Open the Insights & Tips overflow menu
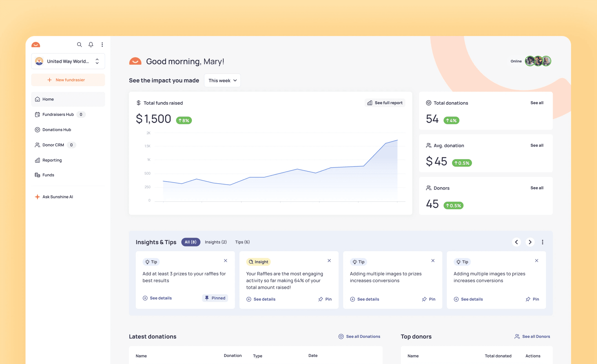 pyautogui.click(x=543, y=242)
